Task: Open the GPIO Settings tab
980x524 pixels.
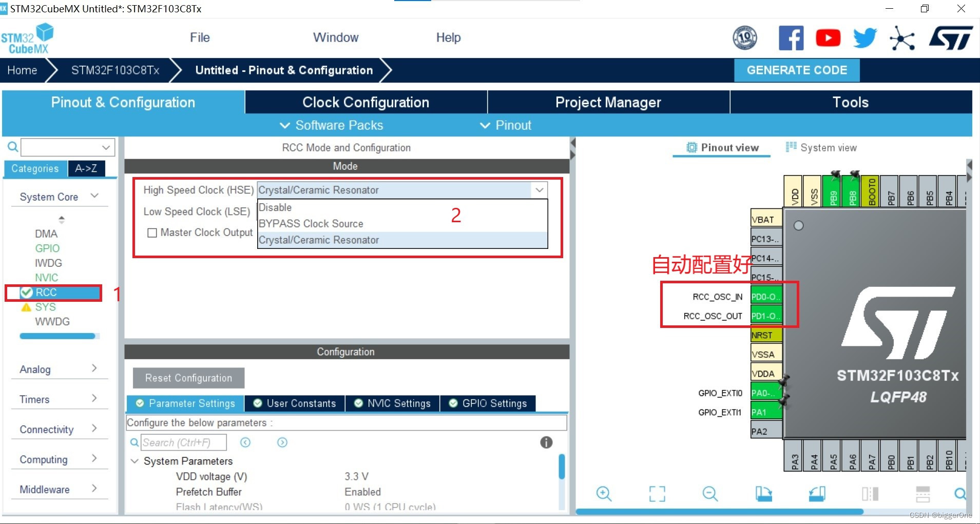Action: click(488, 403)
